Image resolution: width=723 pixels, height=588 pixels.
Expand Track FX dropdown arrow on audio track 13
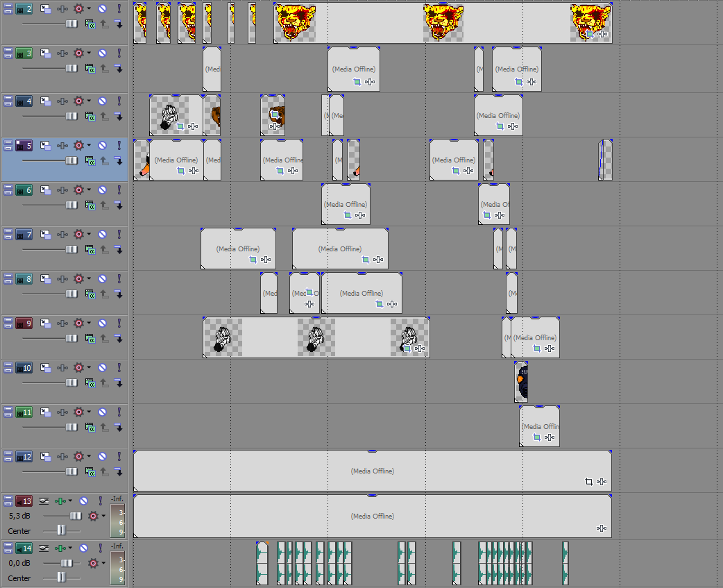tap(70, 501)
